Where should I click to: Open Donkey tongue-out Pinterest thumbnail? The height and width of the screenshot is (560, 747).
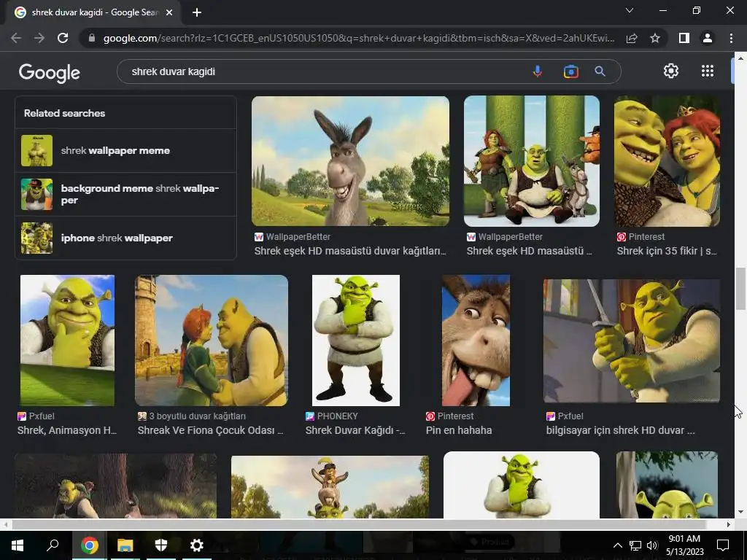476,340
